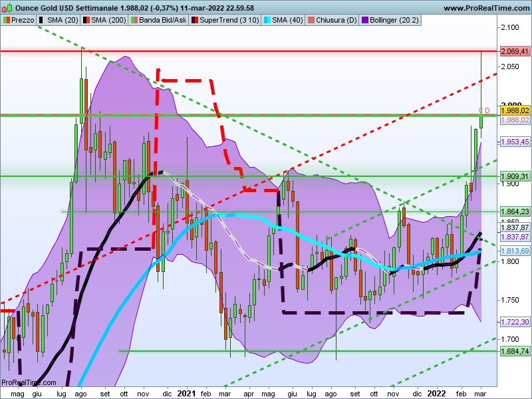Select the SMA (200) legend item
The height and width of the screenshot is (399, 532).
click(x=104, y=20)
